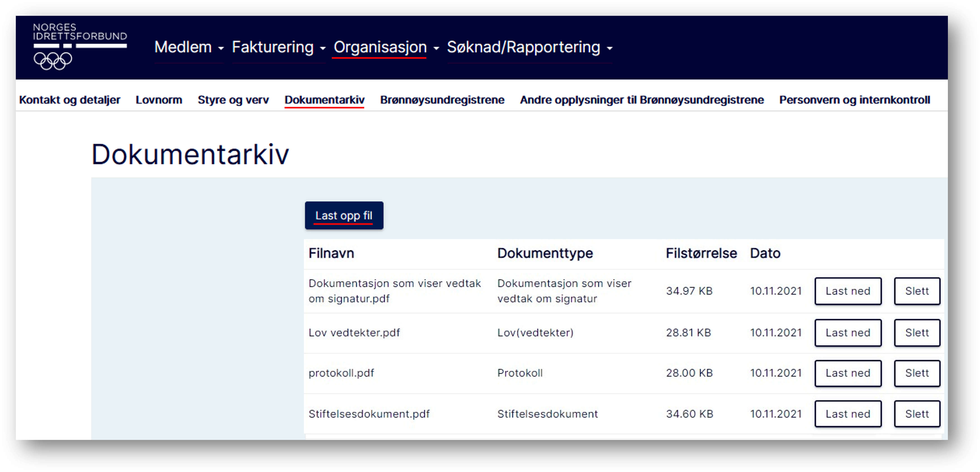Download Dokumentasjon som viser vedtak om signatur.pdf

pyautogui.click(x=848, y=291)
